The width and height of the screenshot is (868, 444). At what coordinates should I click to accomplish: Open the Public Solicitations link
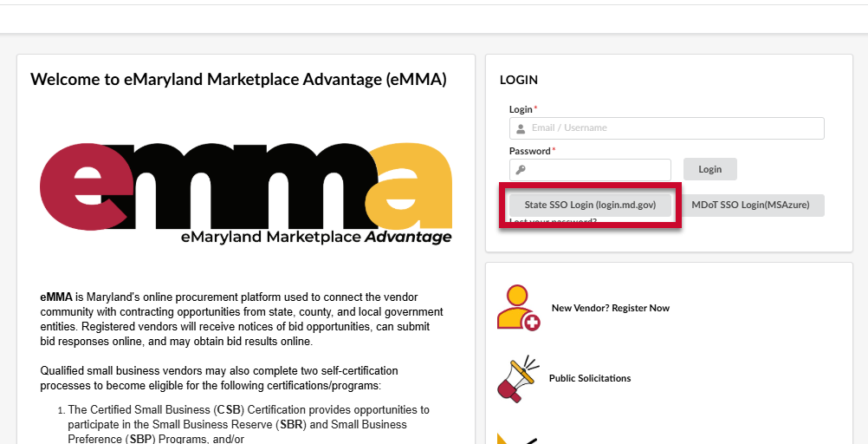coord(590,379)
